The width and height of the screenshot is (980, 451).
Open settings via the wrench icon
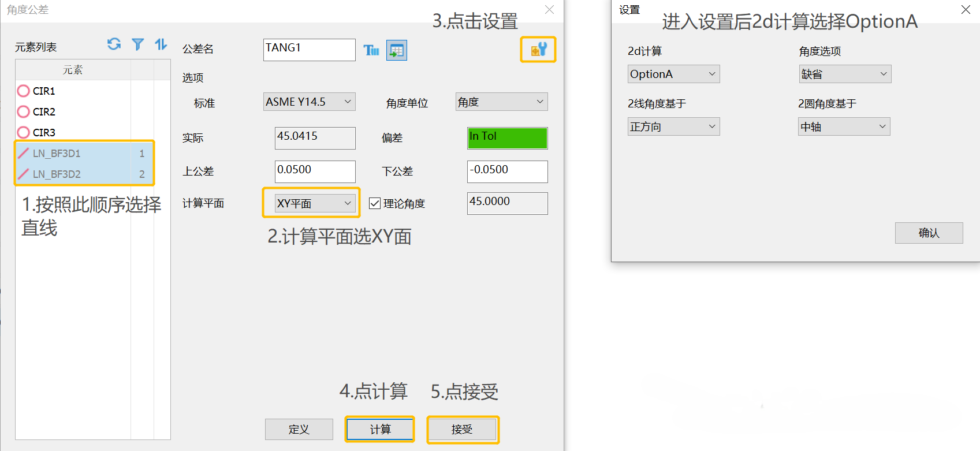click(538, 50)
